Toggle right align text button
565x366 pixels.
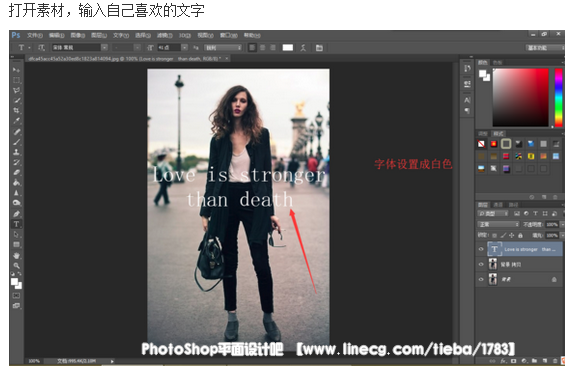(x=273, y=48)
